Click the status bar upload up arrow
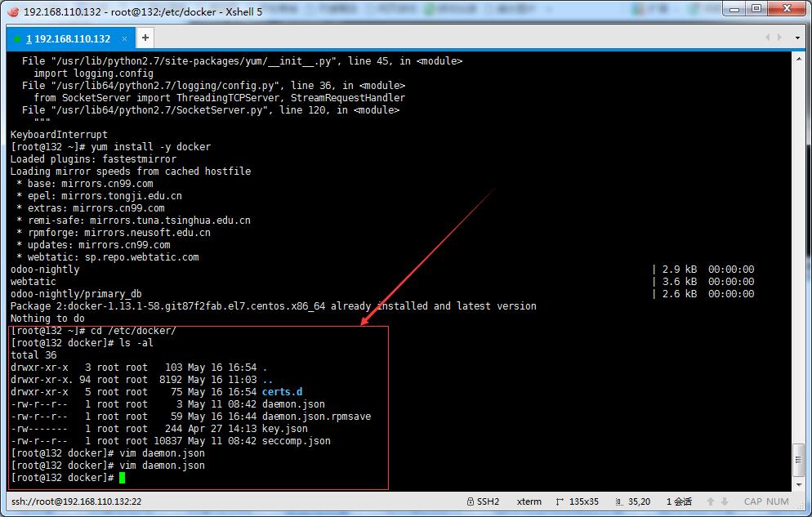This screenshot has height=517, width=812. coord(711,501)
